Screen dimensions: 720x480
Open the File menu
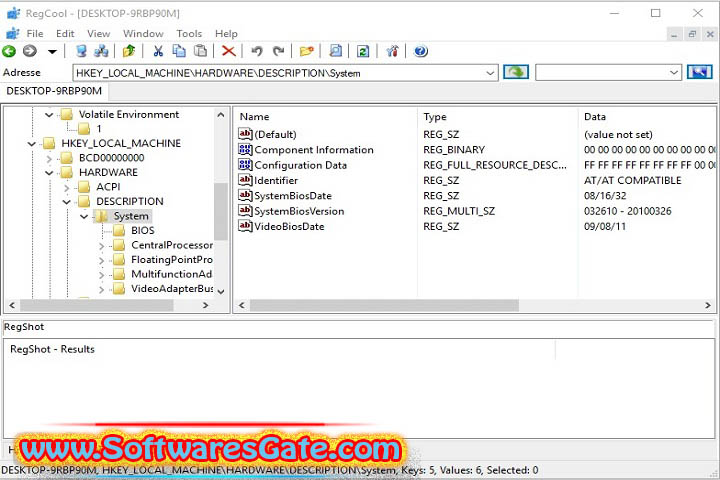click(x=35, y=34)
